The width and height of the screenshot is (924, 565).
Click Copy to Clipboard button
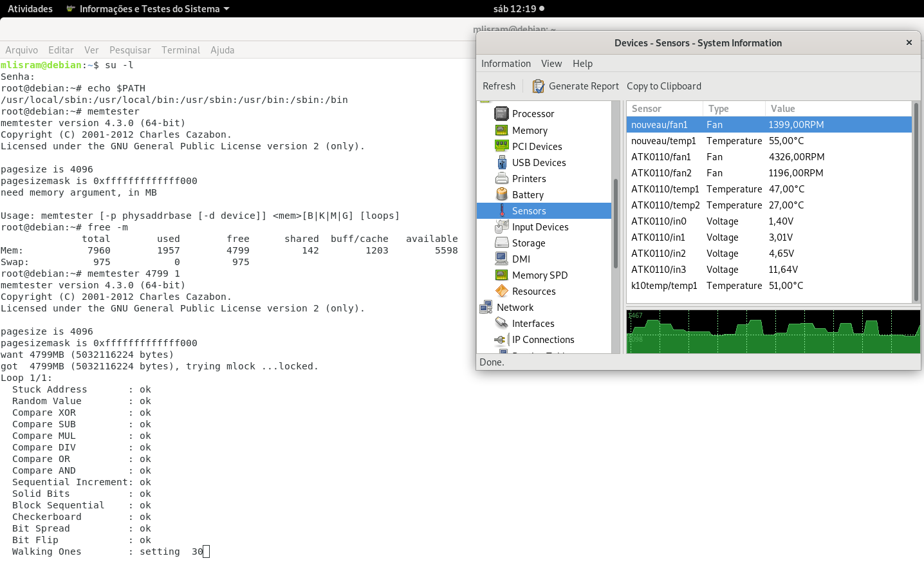664,86
